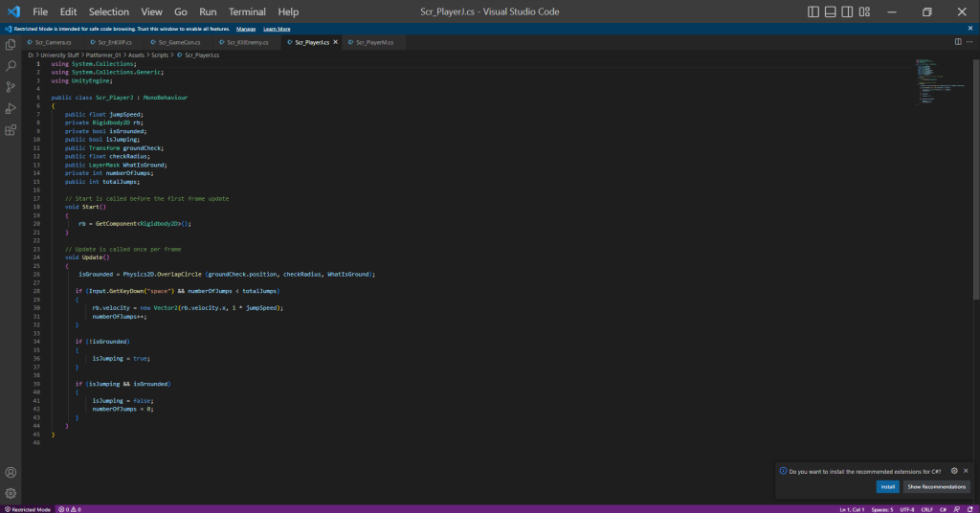Open the Run and Debug view
The width and height of the screenshot is (980, 513).
[x=11, y=108]
